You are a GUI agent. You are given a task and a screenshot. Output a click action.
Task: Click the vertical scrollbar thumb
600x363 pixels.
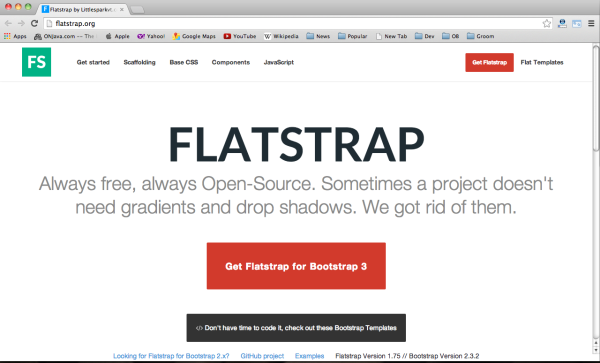pyautogui.click(x=596, y=98)
